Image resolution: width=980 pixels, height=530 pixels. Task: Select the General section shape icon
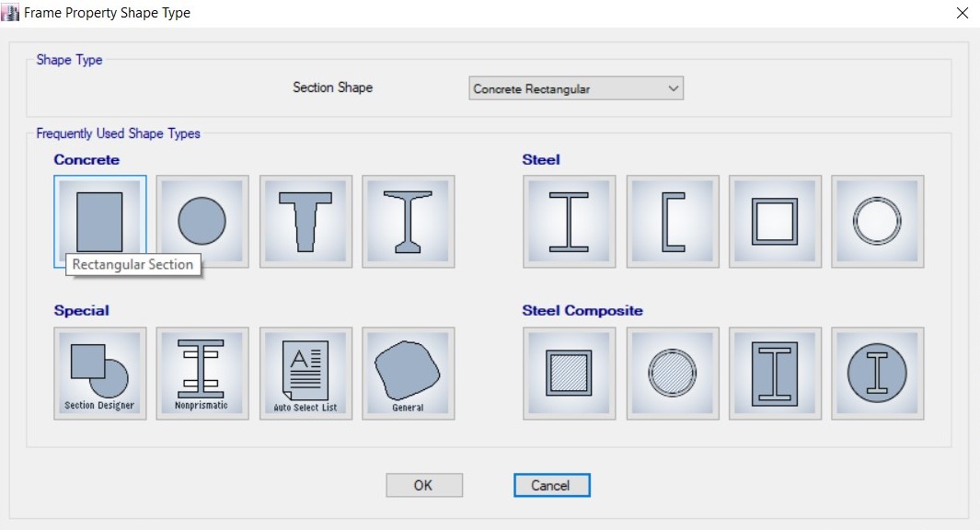[408, 373]
